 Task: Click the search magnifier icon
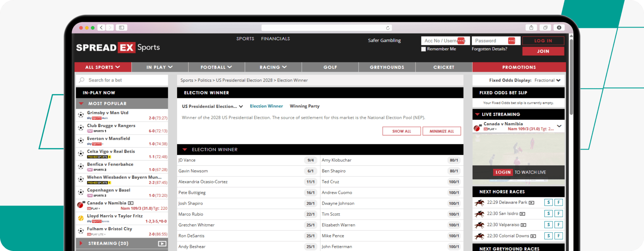point(82,80)
